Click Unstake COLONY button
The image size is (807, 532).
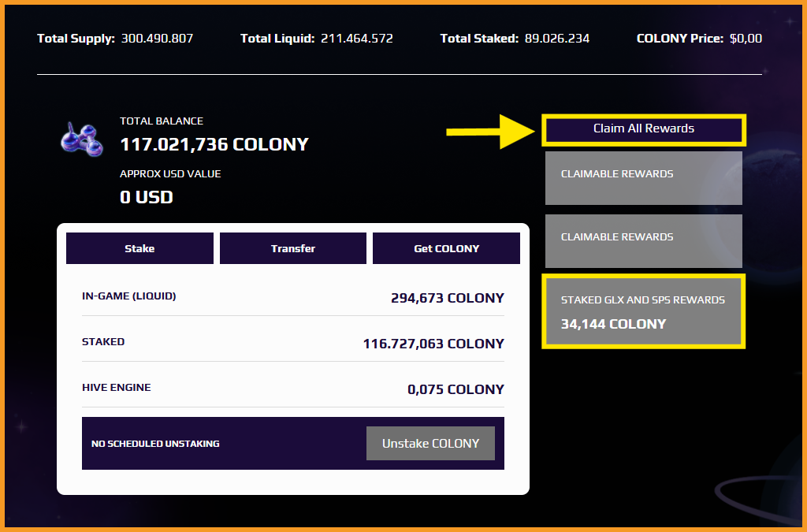point(430,444)
